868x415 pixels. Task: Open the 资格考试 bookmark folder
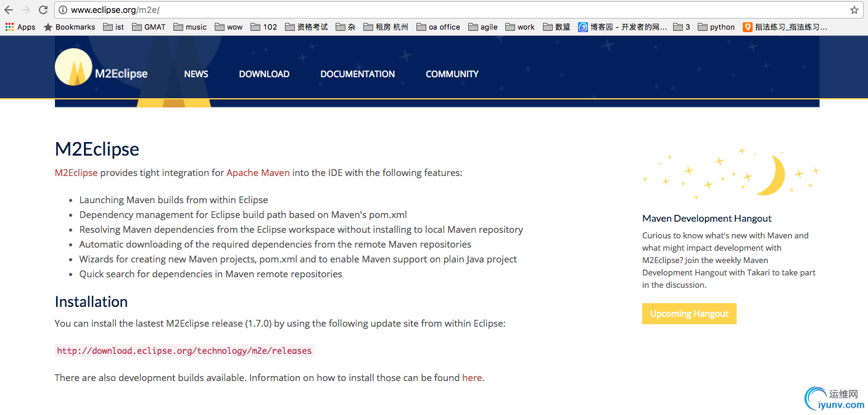pos(307,27)
